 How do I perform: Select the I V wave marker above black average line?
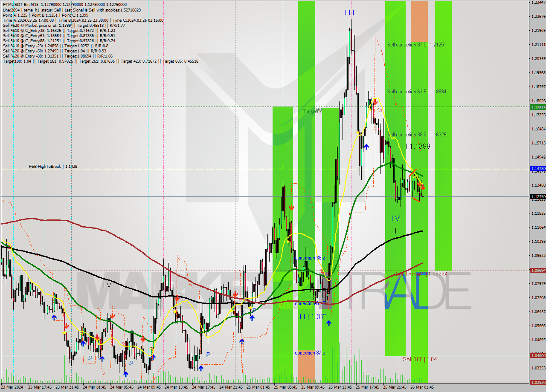[395, 218]
